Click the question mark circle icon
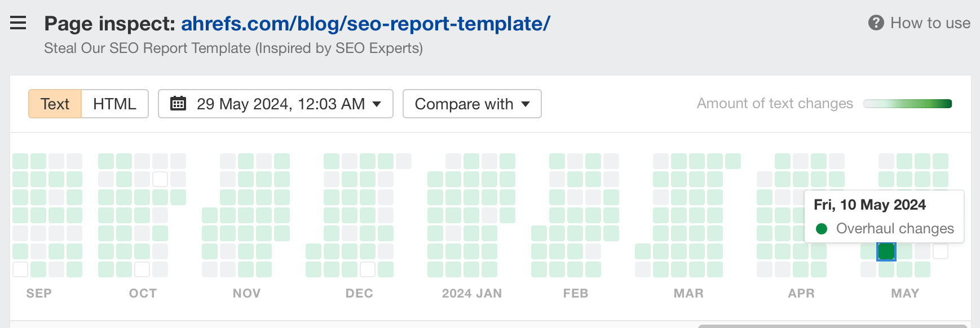 pyautogui.click(x=877, y=23)
